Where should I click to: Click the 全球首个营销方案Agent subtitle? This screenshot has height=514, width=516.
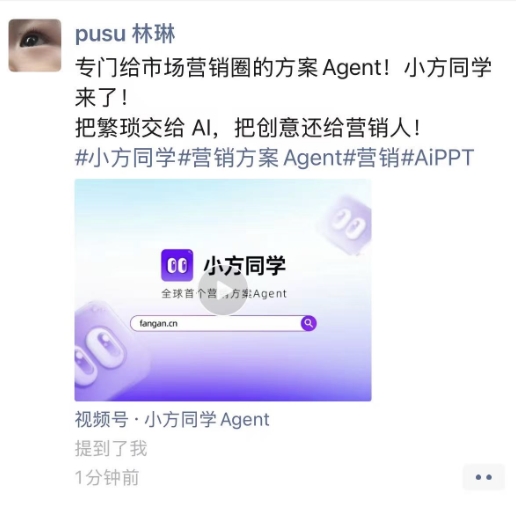tap(224, 294)
